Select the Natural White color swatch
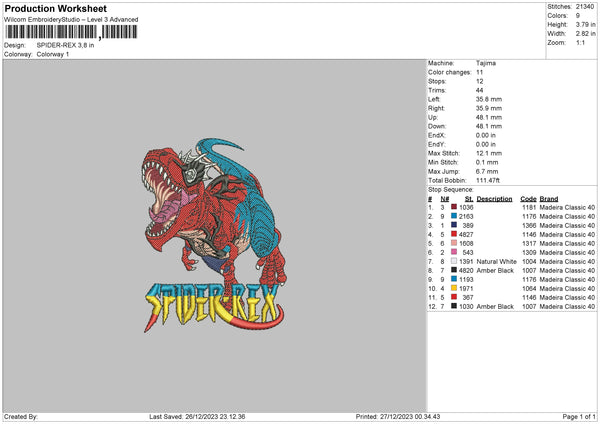 point(454,261)
